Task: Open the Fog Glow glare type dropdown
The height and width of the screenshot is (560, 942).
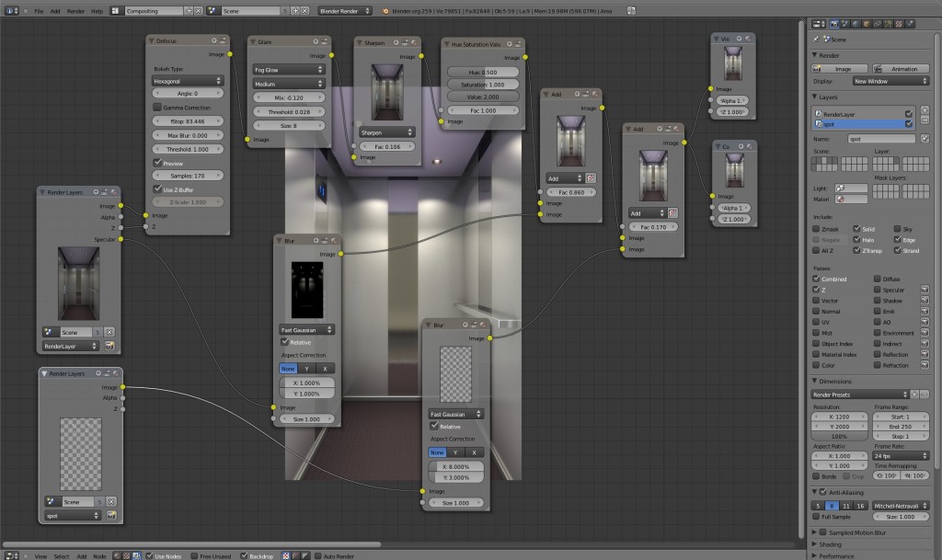Action: coord(288,70)
